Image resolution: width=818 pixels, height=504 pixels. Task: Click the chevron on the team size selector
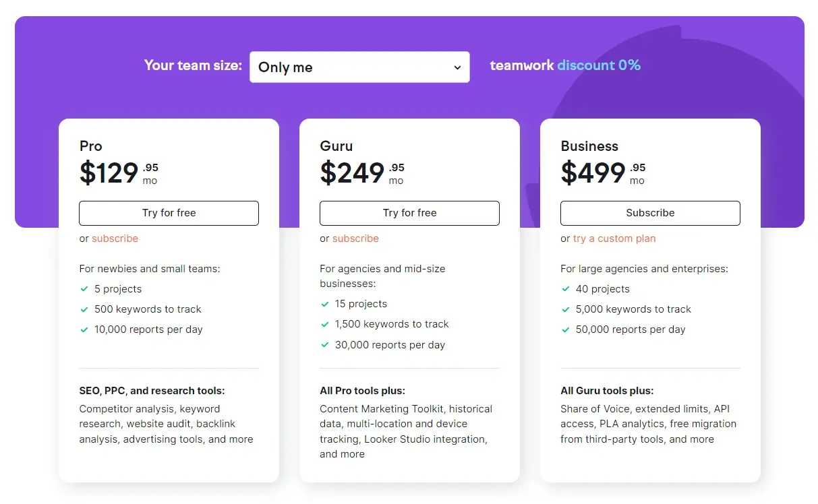pos(457,67)
